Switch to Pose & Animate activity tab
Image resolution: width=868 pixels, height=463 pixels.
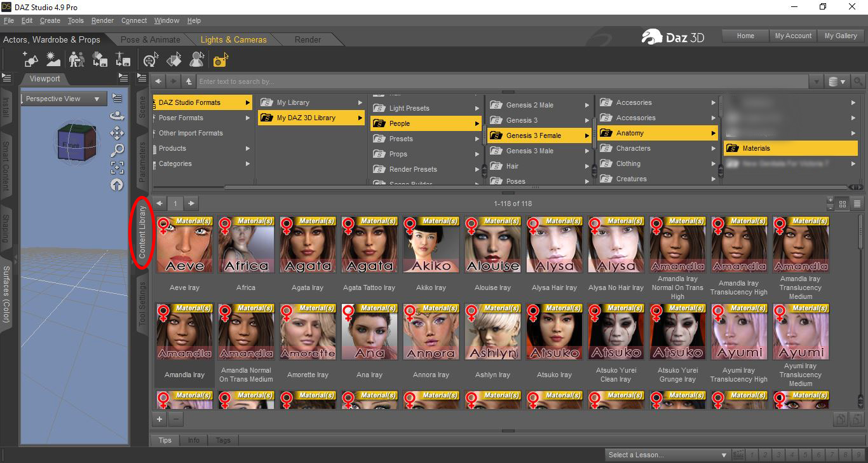pyautogui.click(x=151, y=39)
